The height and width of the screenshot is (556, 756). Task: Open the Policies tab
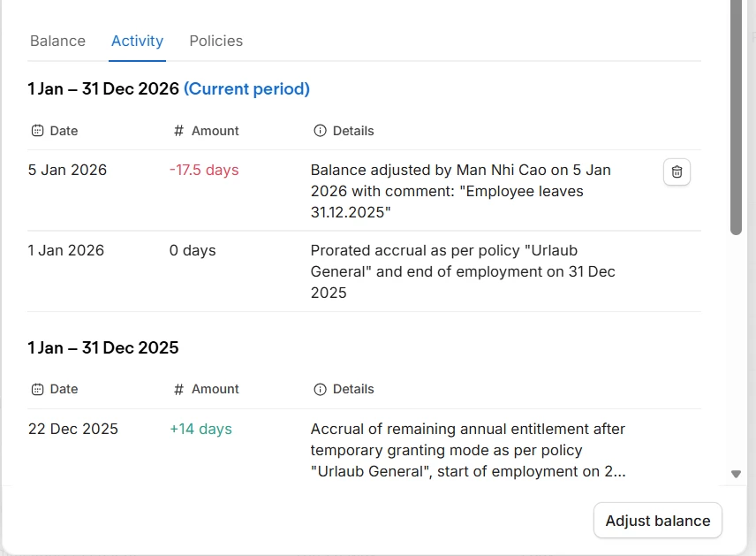point(216,41)
